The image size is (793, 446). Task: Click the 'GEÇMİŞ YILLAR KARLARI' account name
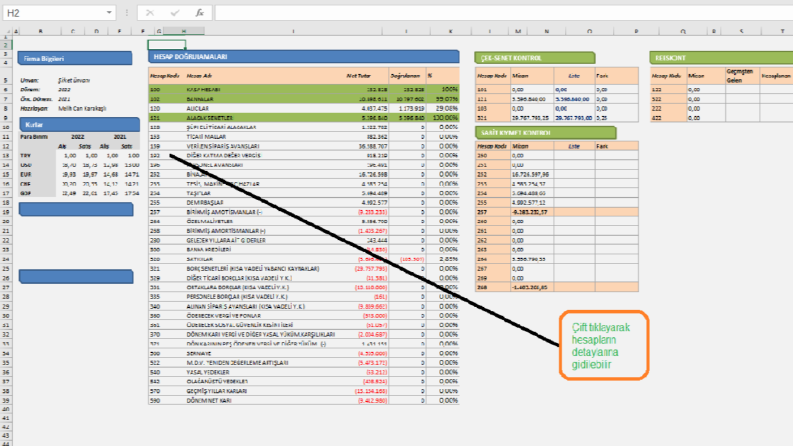coord(216,391)
